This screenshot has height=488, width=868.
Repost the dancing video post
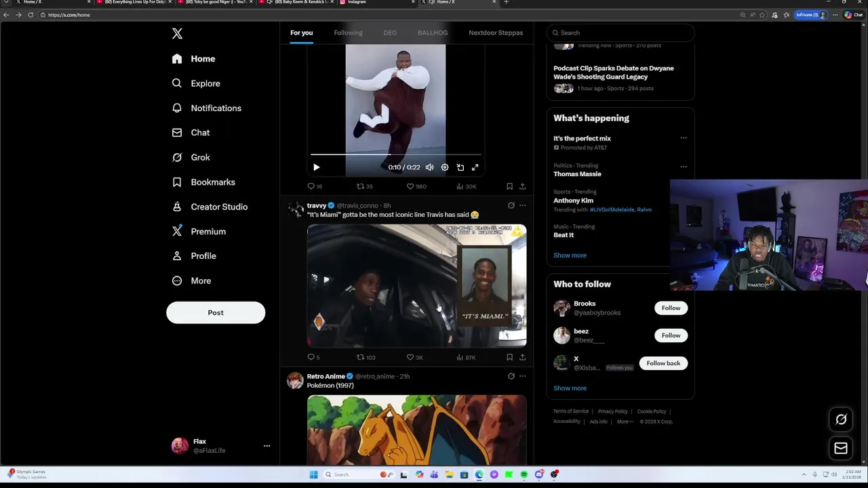(x=365, y=186)
